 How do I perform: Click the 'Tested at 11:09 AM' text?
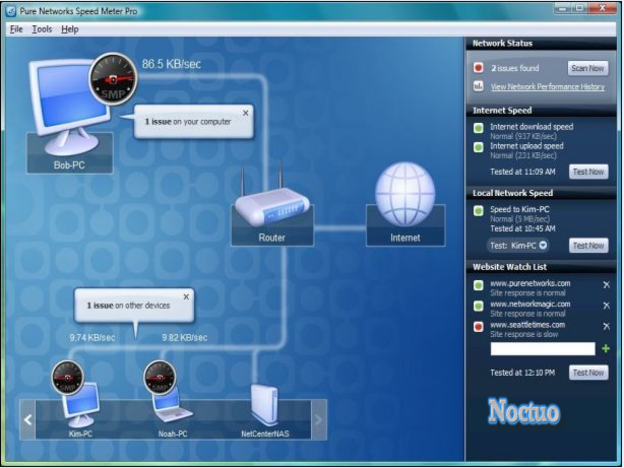[523, 172]
